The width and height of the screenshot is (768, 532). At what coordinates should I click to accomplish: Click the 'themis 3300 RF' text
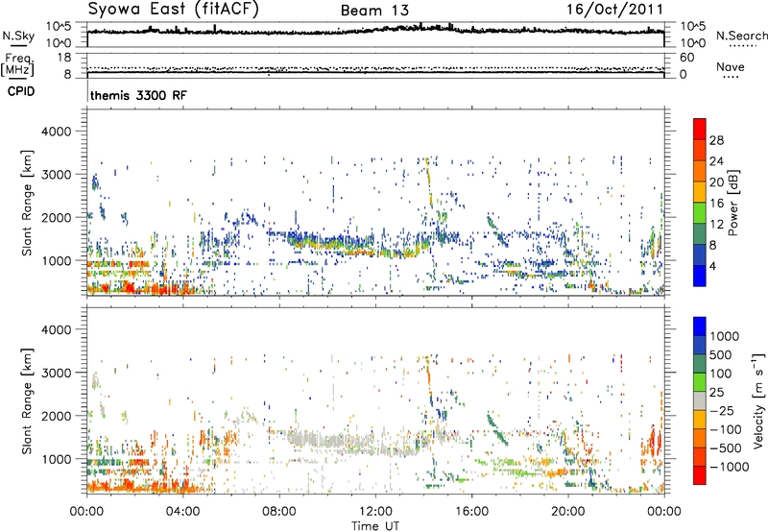tap(138, 95)
